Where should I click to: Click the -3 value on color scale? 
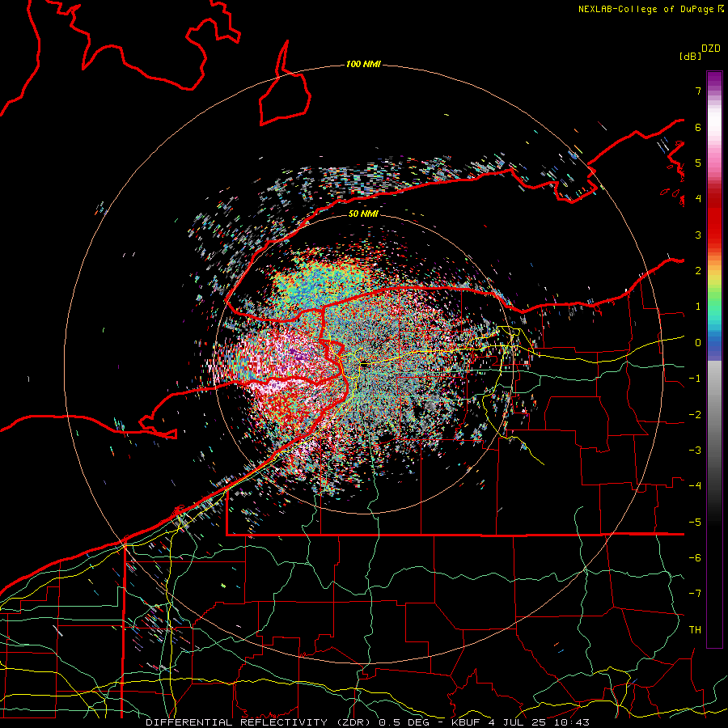point(695,451)
